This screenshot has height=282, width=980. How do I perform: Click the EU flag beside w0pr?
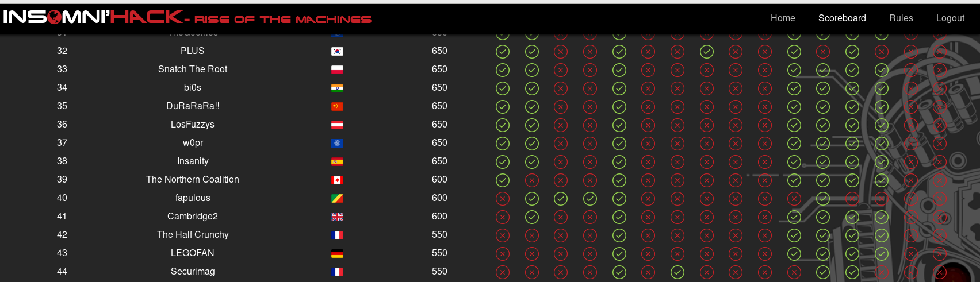click(x=337, y=144)
